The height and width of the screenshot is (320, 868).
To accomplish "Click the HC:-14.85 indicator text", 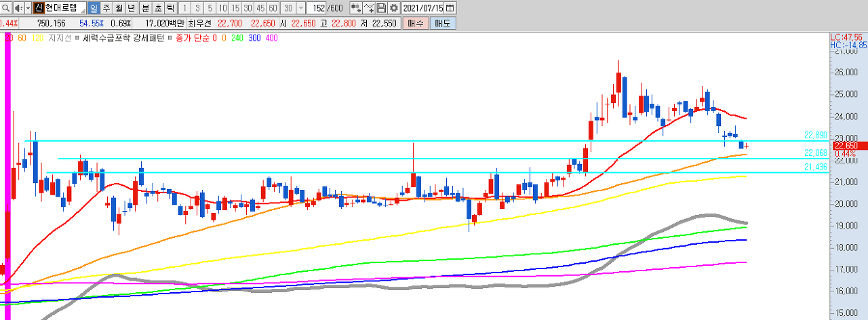I will click(848, 45).
